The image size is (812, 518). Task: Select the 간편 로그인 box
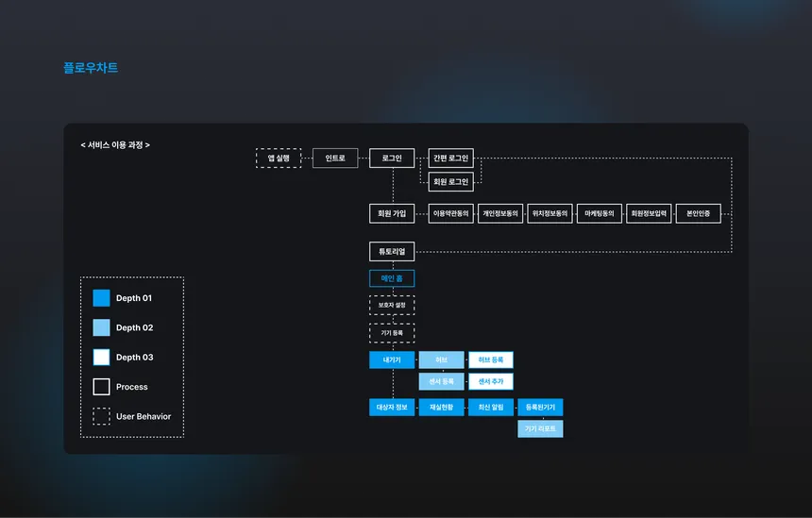pyautogui.click(x=451, y=158)
